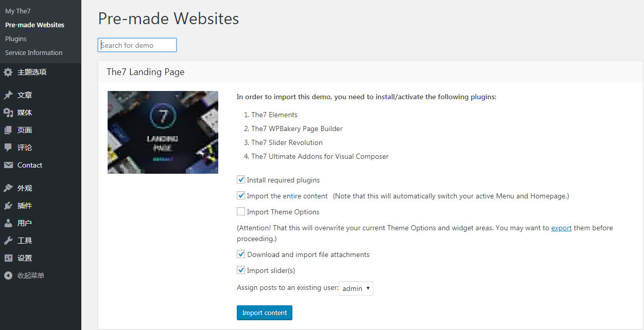
Task: Click the pages icon for 页面
Action: point(8,130)
